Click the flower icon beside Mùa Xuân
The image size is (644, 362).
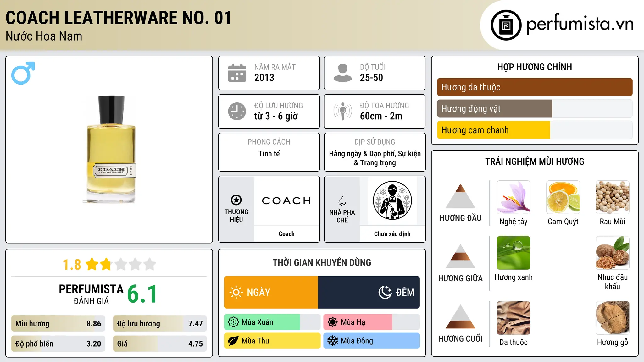tap(233, 322)
